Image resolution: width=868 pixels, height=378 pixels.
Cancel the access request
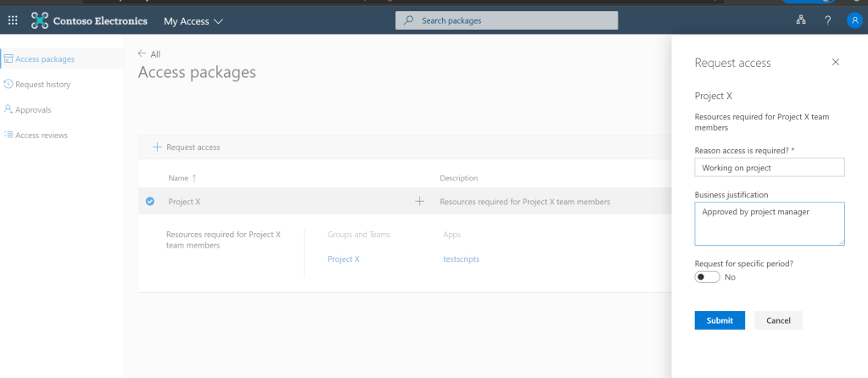tap(778, 320)
